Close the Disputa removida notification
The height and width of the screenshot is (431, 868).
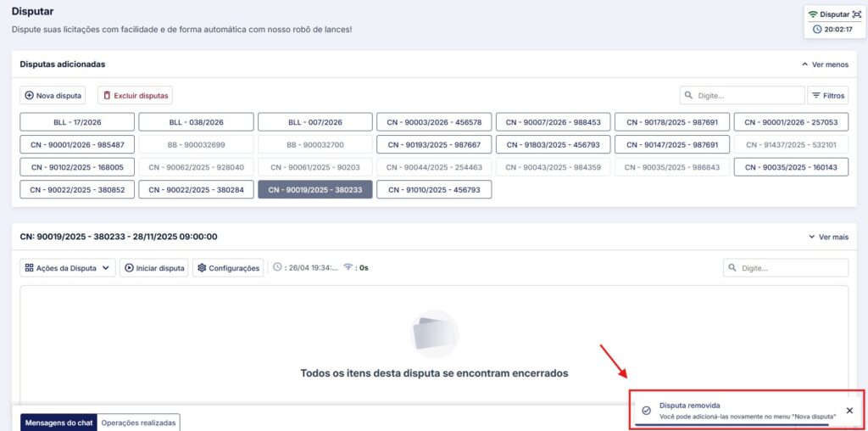[849, 411]
